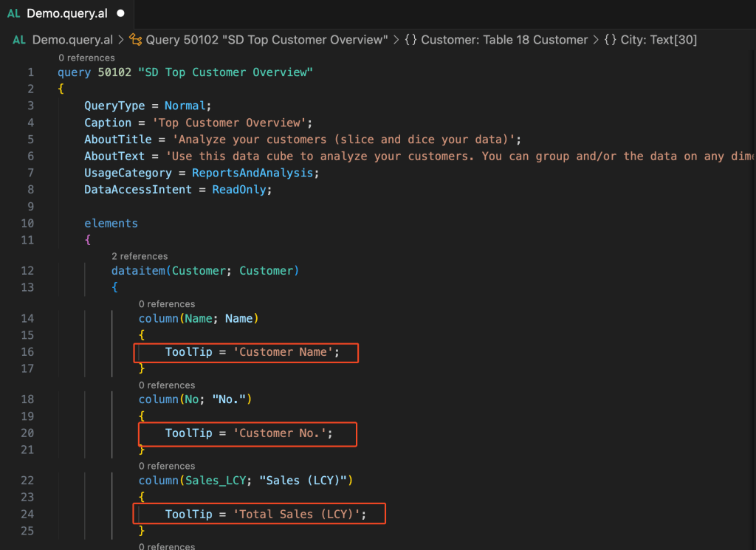The image size is (756, 550).
Task: Click the braces icon before City: Text[30]
Action: point(610,40)
